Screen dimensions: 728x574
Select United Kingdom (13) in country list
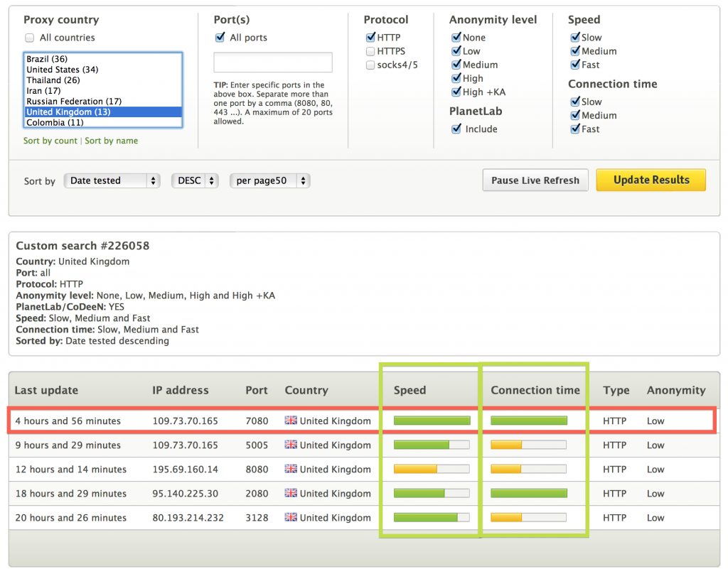click(x=103, y=112)
